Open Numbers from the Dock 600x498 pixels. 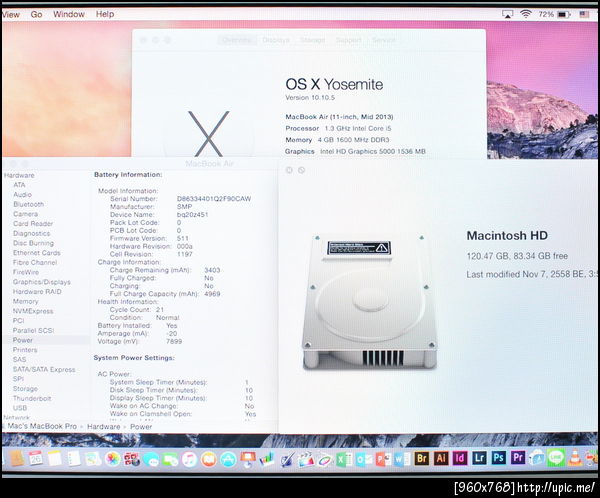[267, 459]
